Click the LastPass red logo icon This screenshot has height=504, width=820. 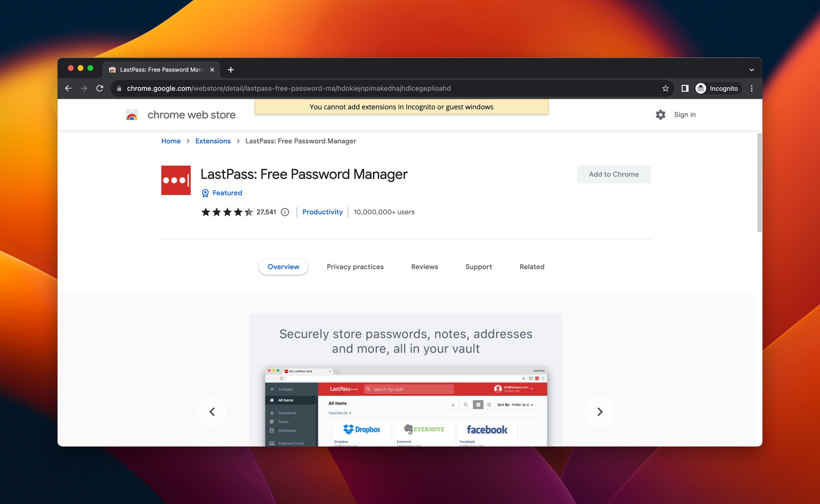click(176, 180)
